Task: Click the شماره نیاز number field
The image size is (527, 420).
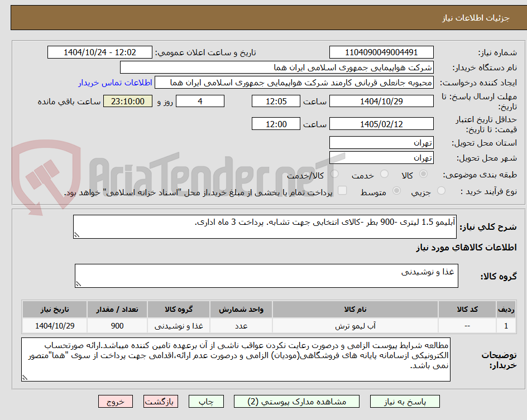Action: (x=381, y=51)
